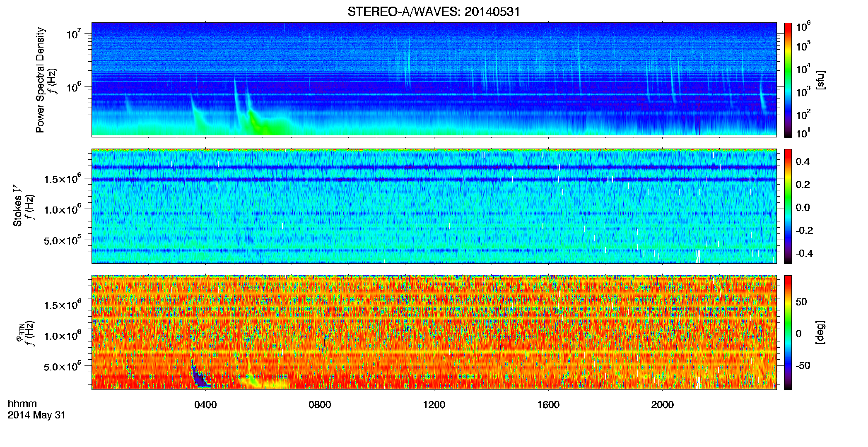The width and height of the screenshot is (868, 447).
Task: Click the 10^5 value on the sfu colorbar
Action: 803,46
